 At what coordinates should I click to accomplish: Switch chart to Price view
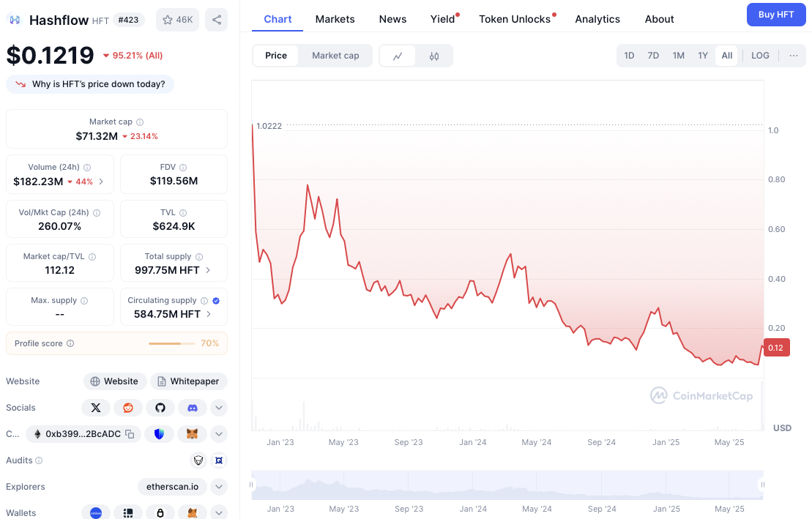click(276, 56)
